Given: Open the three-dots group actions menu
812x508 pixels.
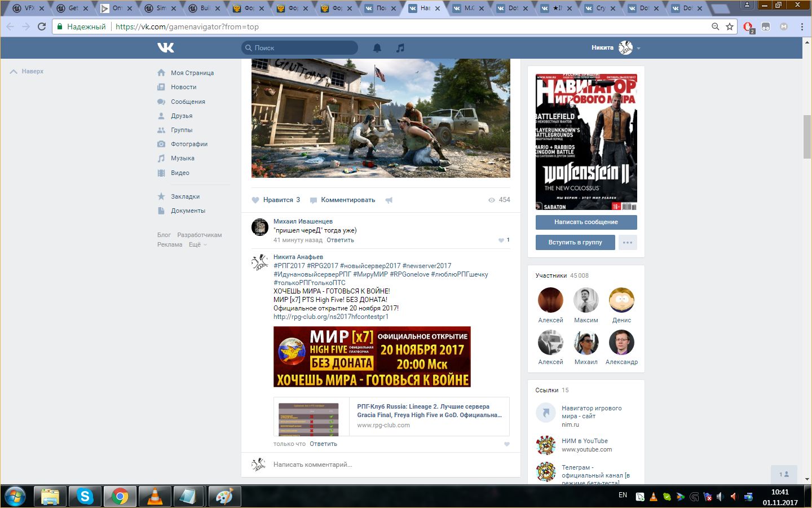Looking at the screenshot, I should pos(628,242).
